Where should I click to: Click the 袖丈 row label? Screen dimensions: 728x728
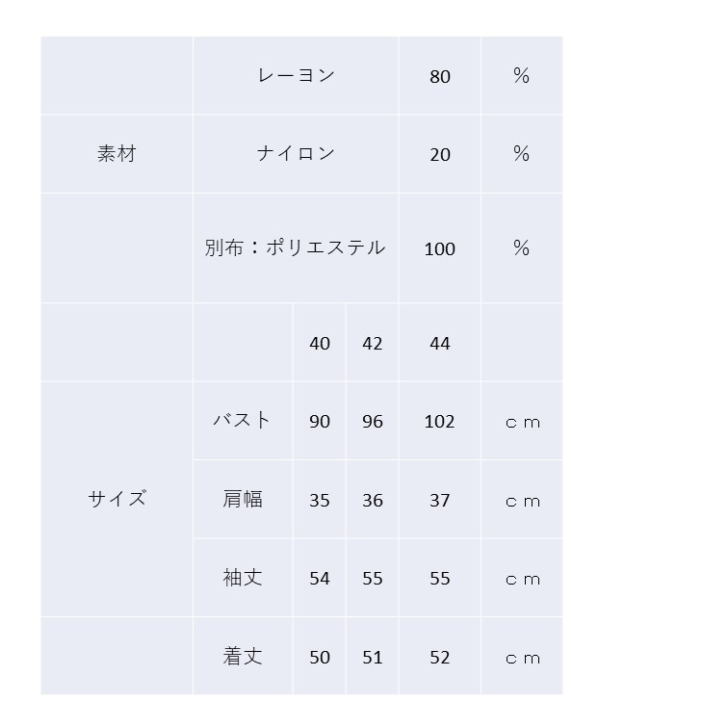[x=243, y=578]
